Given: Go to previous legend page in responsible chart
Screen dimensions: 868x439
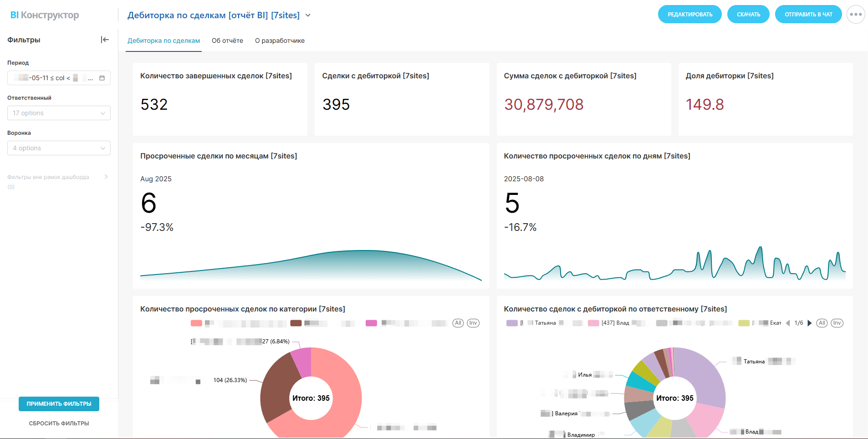Looking at the screenshot, I should point(788,323).
